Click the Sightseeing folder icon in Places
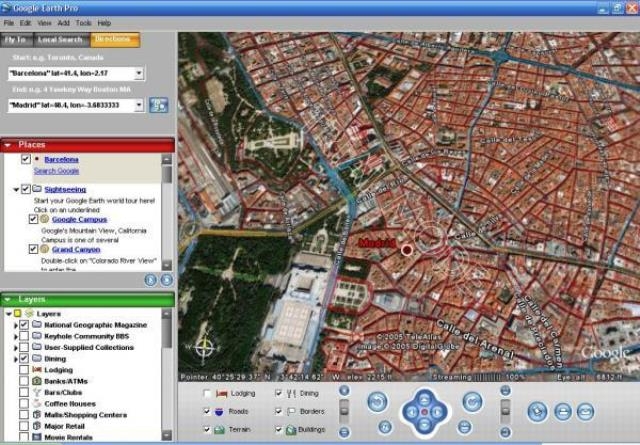 point(37,189)
